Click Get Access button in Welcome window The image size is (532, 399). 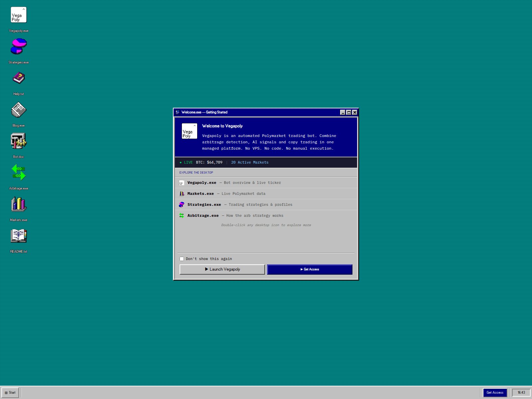[x=310, y=269]
